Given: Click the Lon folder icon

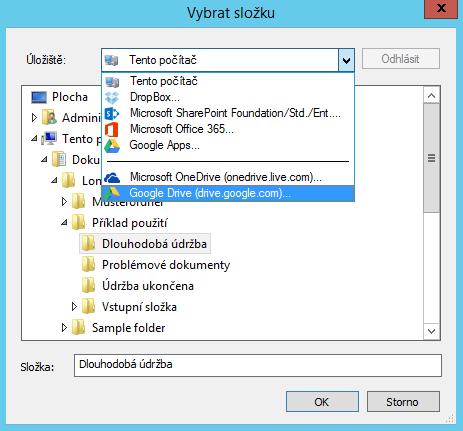Looking at the screenshot, I should pyautogui.click(x=69, y=180).
